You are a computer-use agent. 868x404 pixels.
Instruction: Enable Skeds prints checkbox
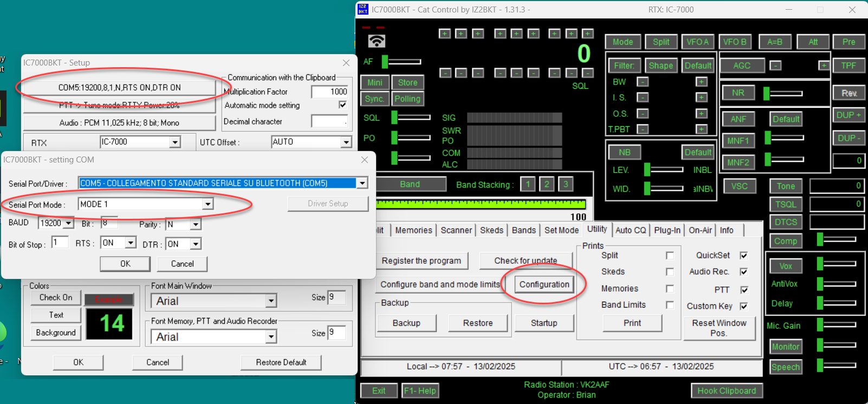[x=670, y=272]
